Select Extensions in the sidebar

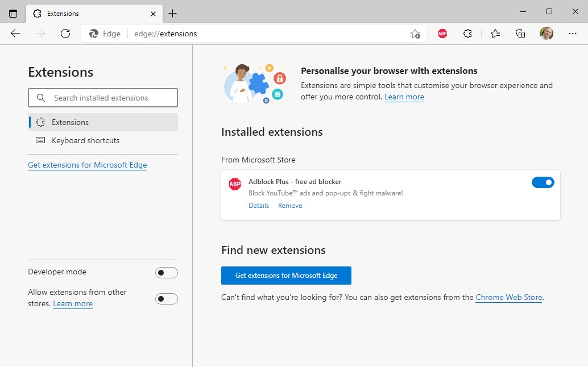pyautogui.click(x=103, y=122)
